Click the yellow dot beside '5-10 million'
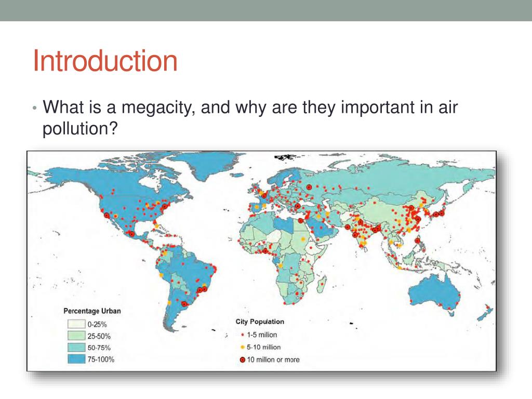 point(242,347)
